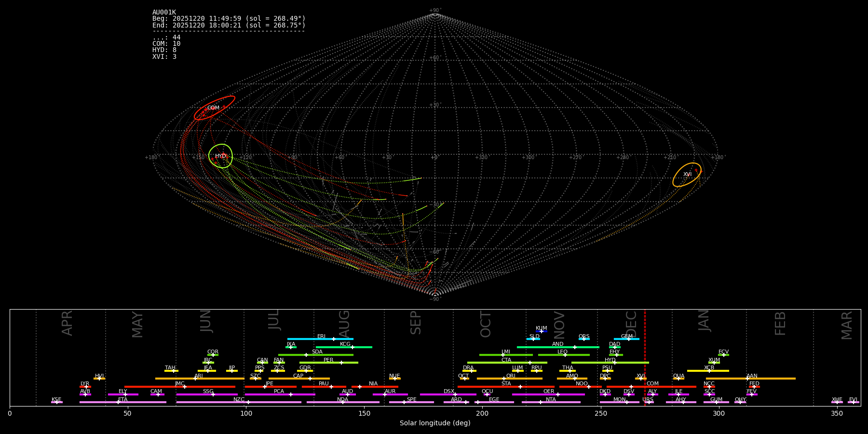Select the NOO shower bar in timeline
The height and width of the screenshot is (434, 868).
pyautogui.click(x=581, y=387)
